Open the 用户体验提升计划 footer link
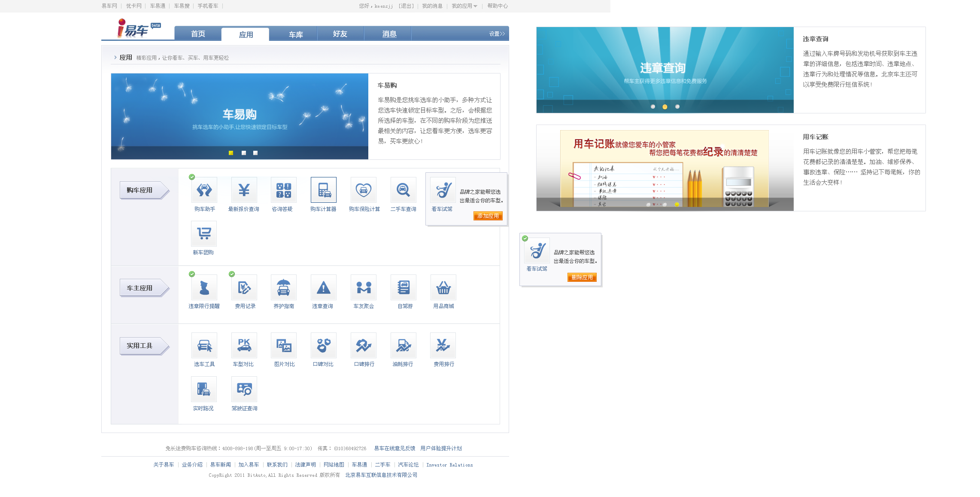This screenshot has height=497, width=980. pos(441,448)
